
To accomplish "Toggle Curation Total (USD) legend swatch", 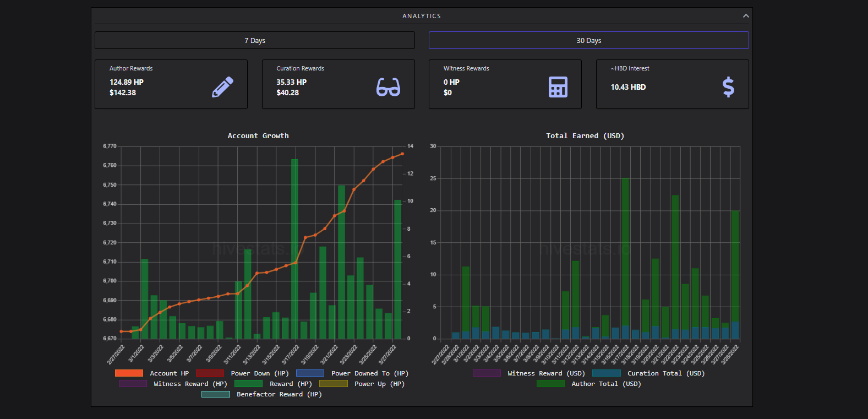I will [x=607, y=373].
